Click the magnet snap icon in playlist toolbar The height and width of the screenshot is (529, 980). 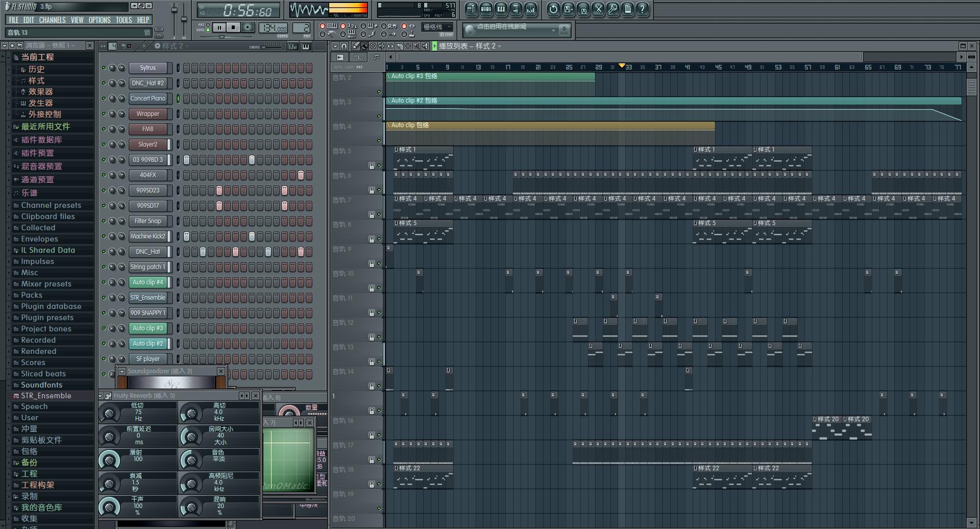click(344, 46)
